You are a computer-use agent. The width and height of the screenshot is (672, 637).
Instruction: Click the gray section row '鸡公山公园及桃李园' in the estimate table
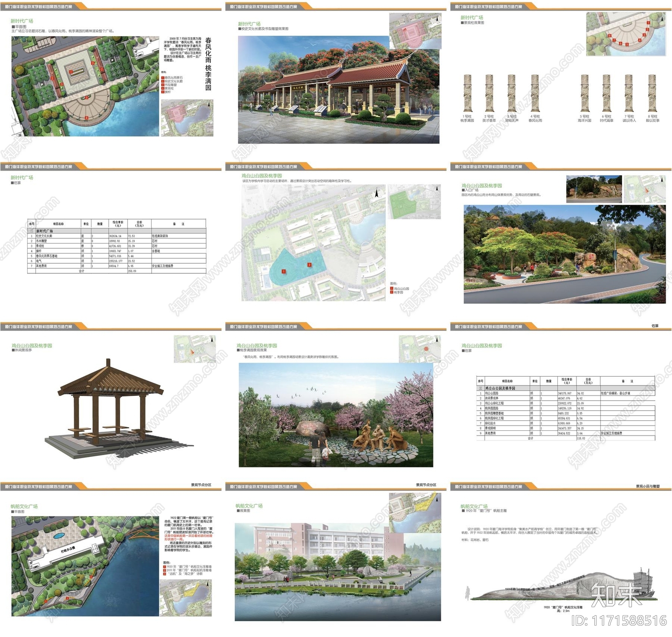point(566,388)
